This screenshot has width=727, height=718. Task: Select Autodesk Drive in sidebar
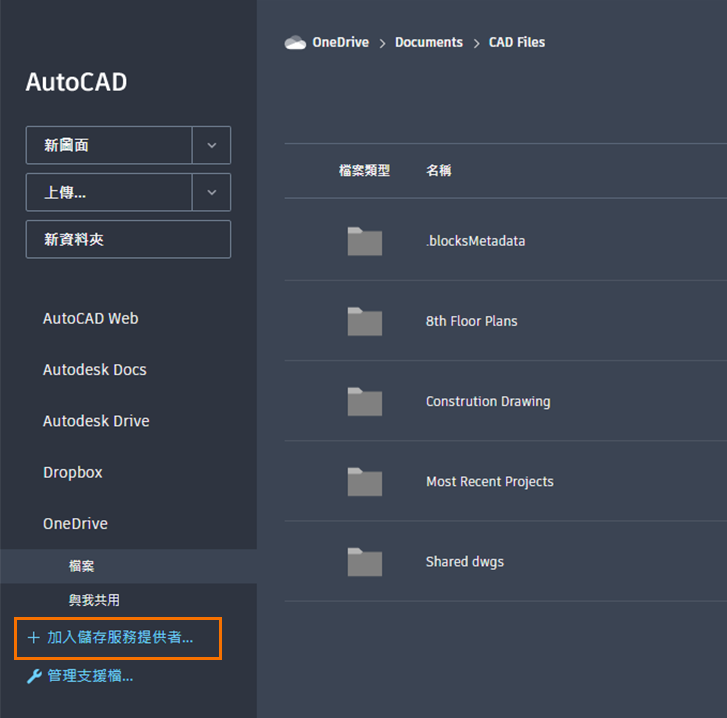tap(96, 421)
